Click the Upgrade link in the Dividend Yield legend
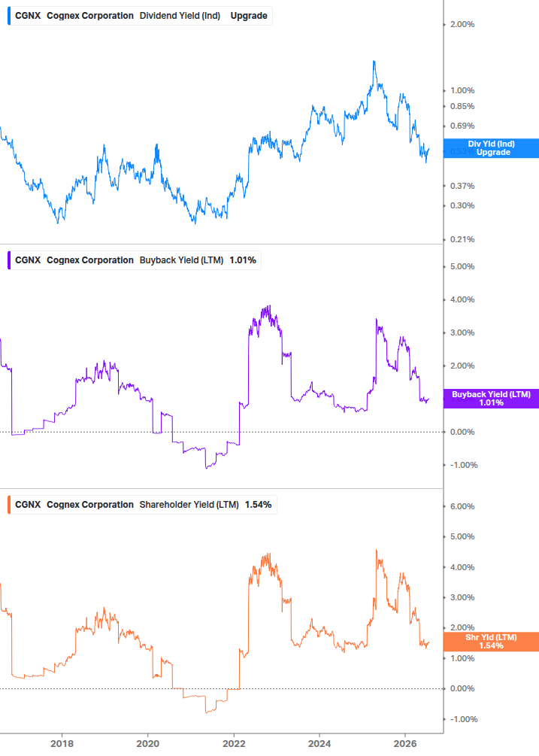Image resolution: width=539 pixels, height=756 pixels. (x=249, y=16)
